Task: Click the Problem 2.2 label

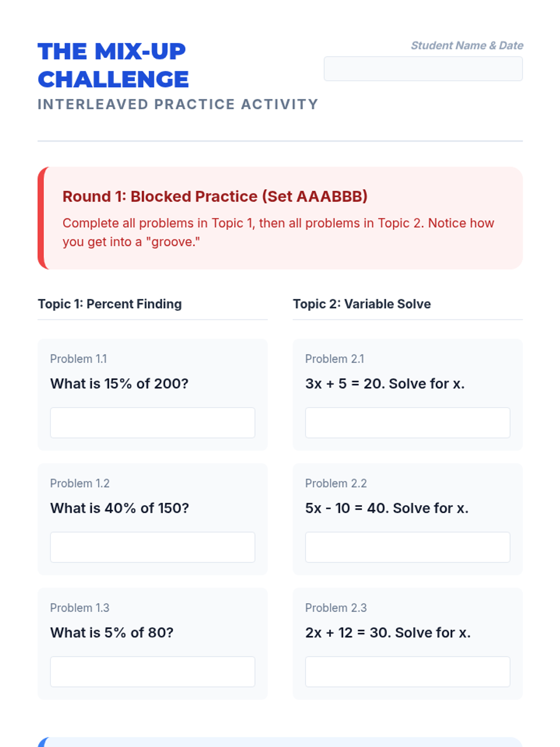Action: coord(336,483)
